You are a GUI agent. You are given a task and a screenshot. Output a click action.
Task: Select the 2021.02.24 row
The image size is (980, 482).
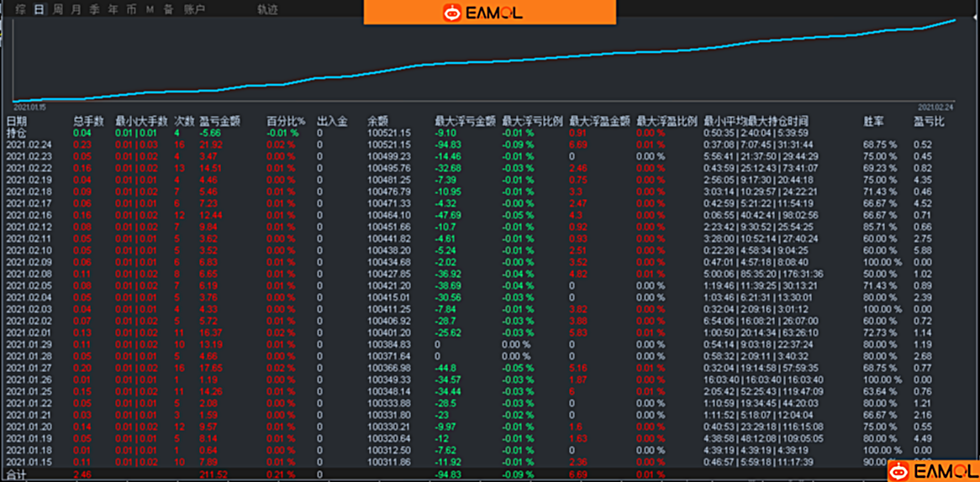[x=29, y=144]
